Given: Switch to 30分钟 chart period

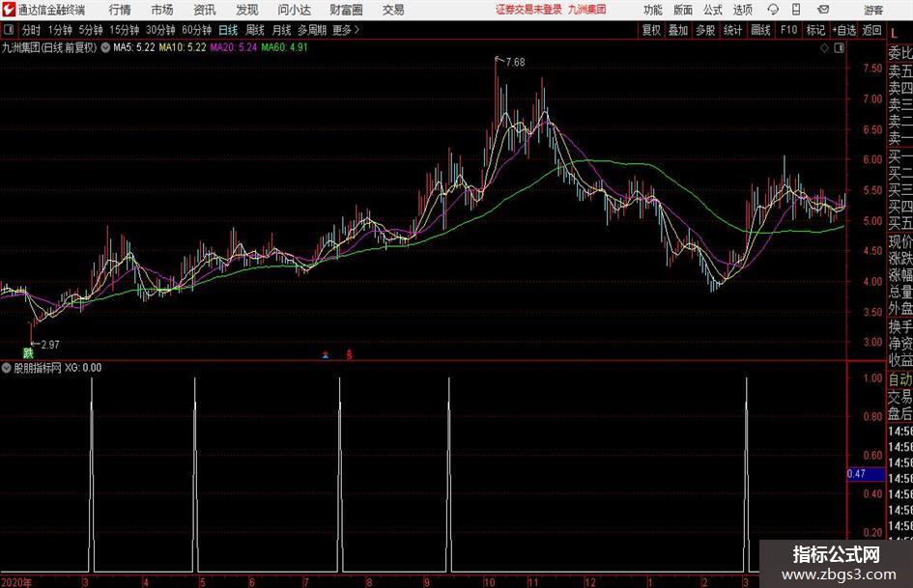Looking at the screenshot, I should click(160, 30).
